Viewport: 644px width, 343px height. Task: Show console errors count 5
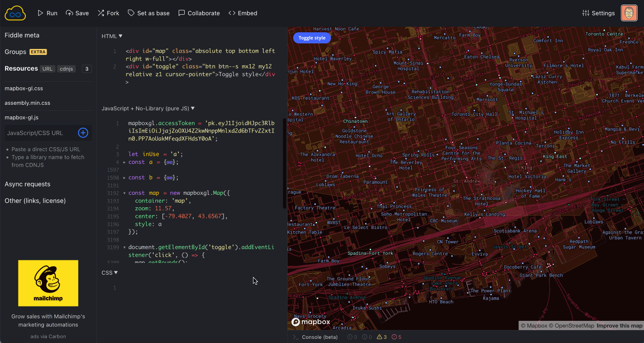tap(397, 337)
